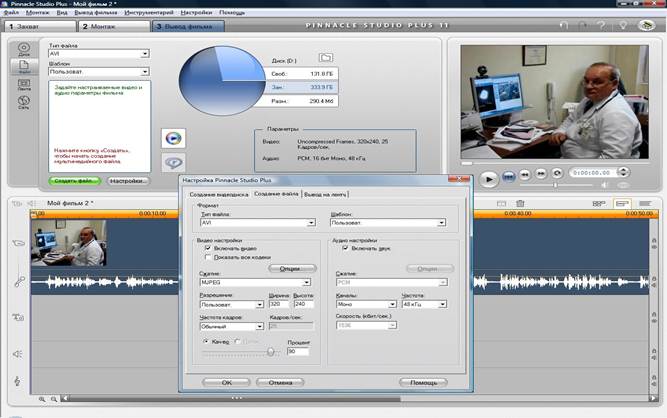Image resolution: width=667 pixels, height=418 pixels.
Task: Click the razor split clip icon
Action: (x=502, y=204)
